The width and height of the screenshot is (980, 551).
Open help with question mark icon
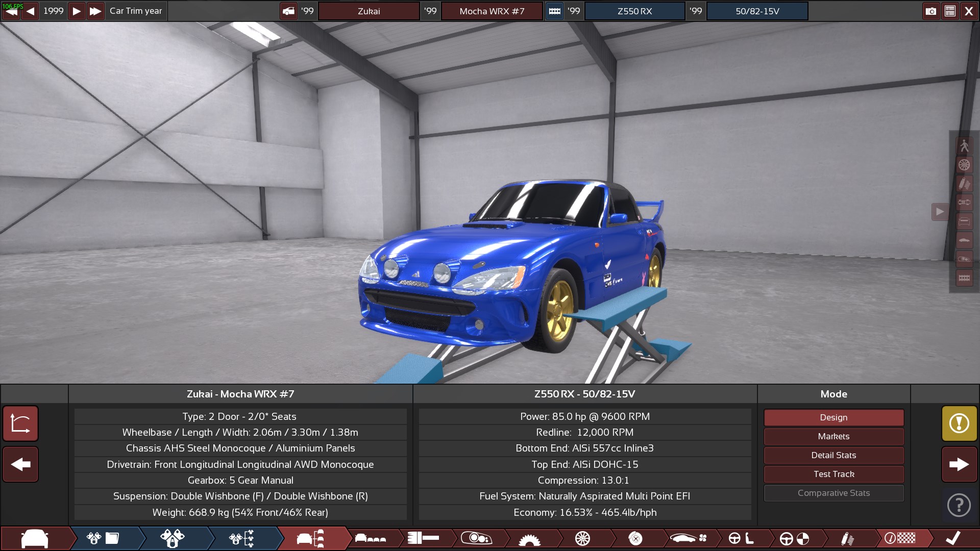[959, 505]
